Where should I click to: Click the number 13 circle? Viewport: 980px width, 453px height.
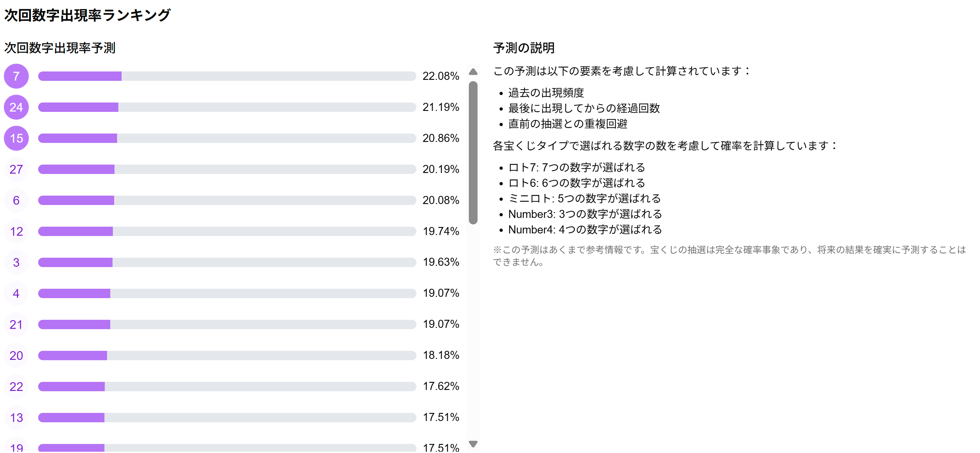tap(16, 418)
